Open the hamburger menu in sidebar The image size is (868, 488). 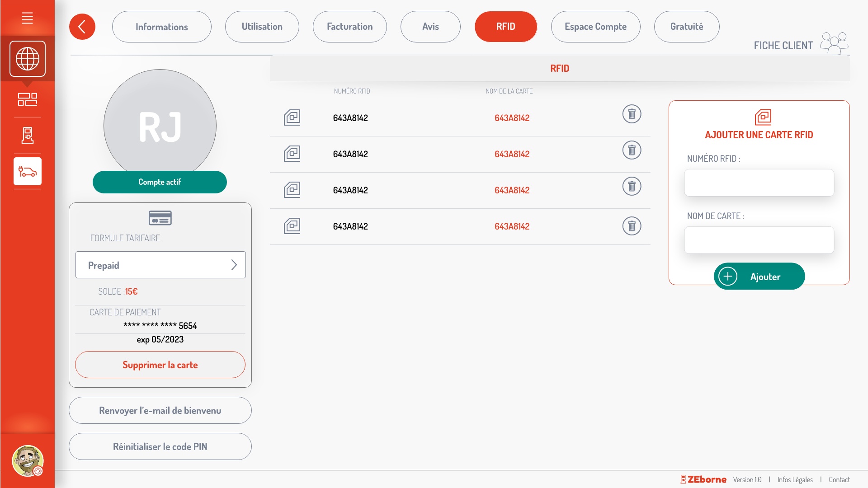tap(27, 18)
